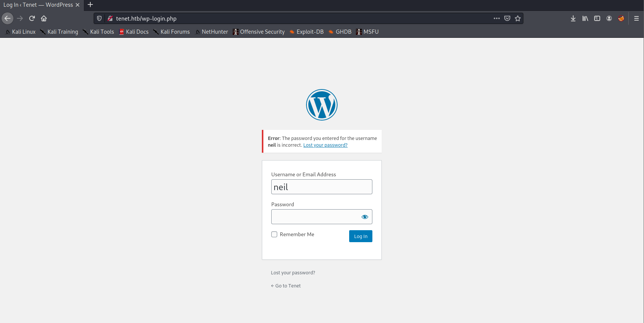Open the NetHunter bookmark
The width and height of the screenshot is (644, 323).
[211, 32]
